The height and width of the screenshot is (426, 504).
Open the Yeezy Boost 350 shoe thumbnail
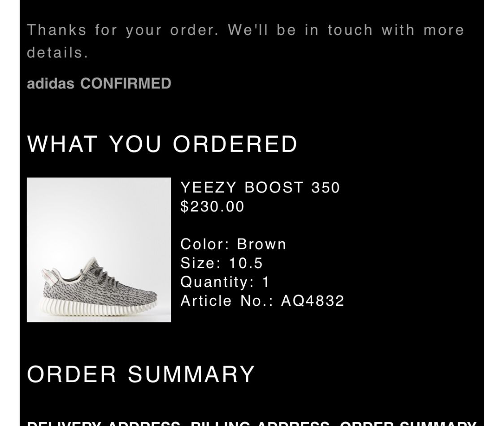(99, 249)
